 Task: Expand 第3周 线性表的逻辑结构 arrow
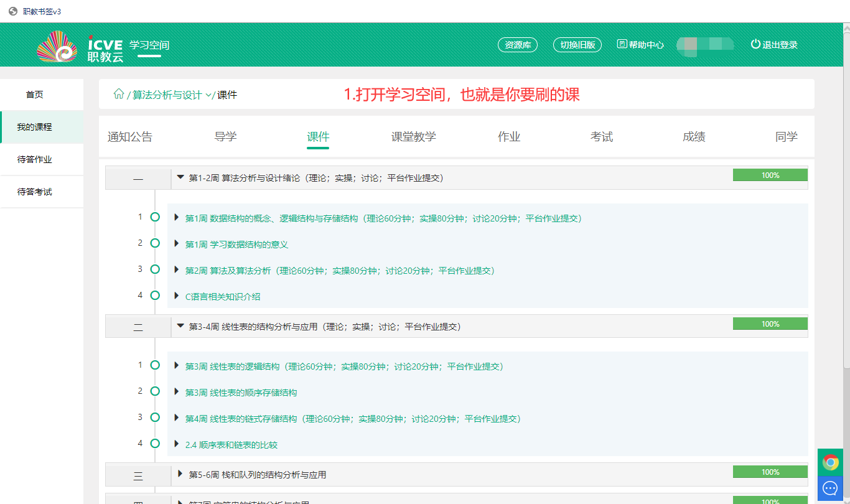tap(177, 366)
